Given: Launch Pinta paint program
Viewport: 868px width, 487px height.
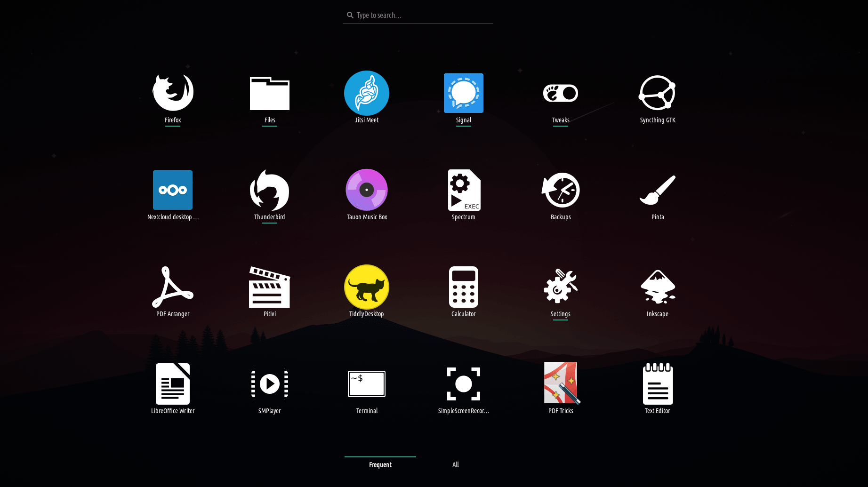Looking at the screenshot, I should [x=657, y=190].
